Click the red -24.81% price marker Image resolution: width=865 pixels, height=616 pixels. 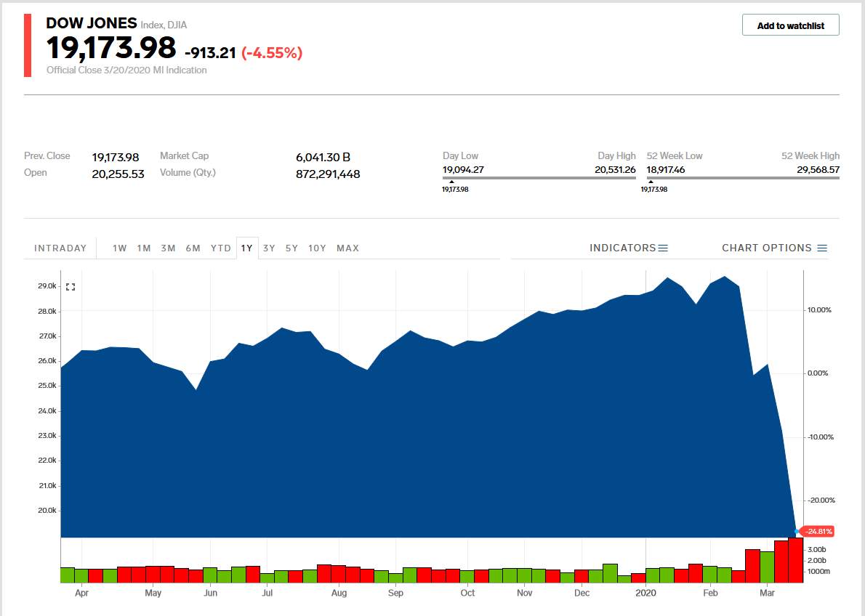point(818,531)
